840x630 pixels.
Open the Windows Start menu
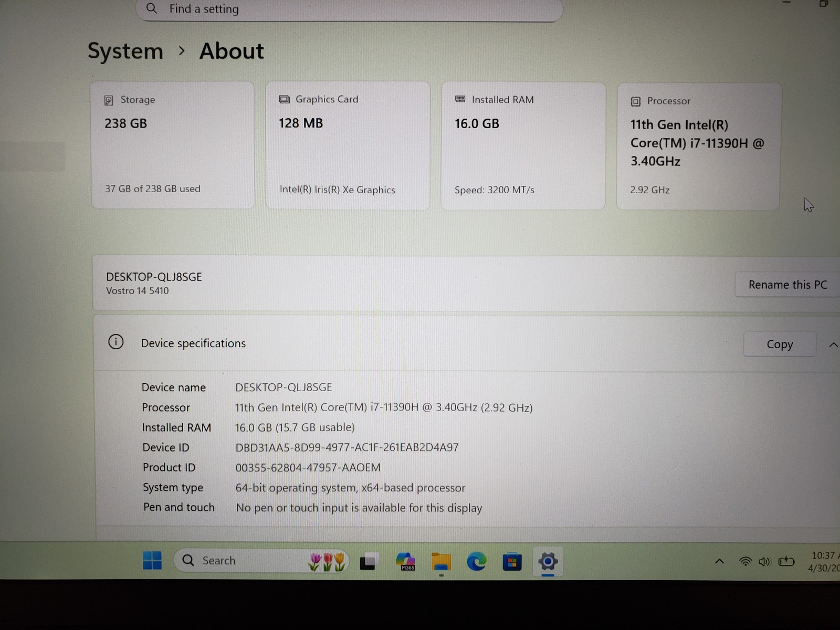click(152, 561)
